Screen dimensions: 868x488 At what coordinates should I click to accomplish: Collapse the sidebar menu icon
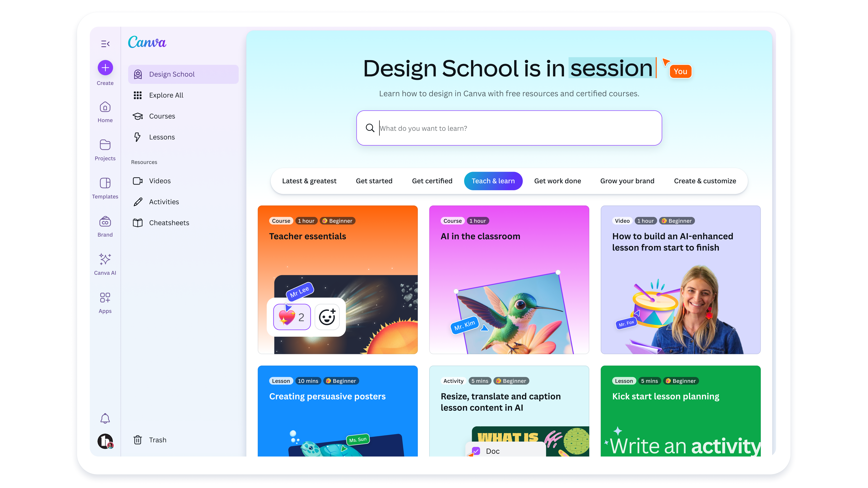click(x=105, y=44)
